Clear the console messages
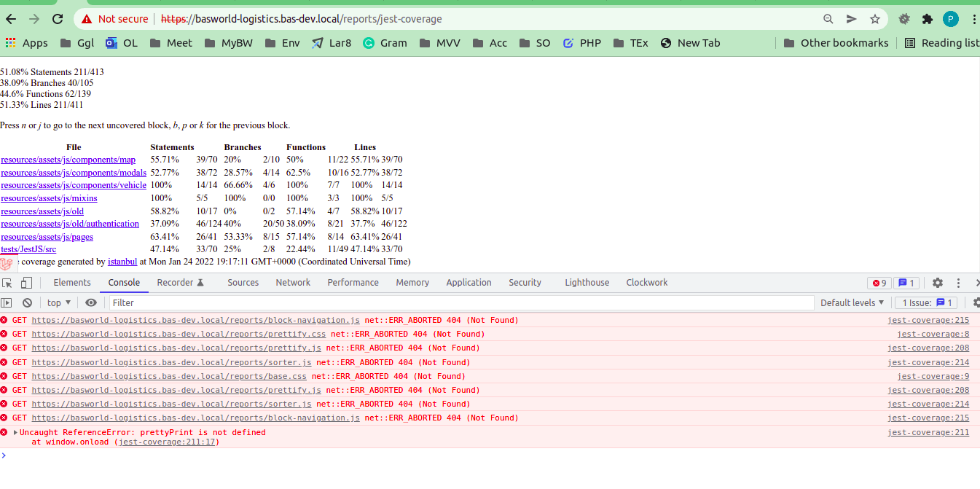Viewport: 980px width, 489px height. click(27, 302)
